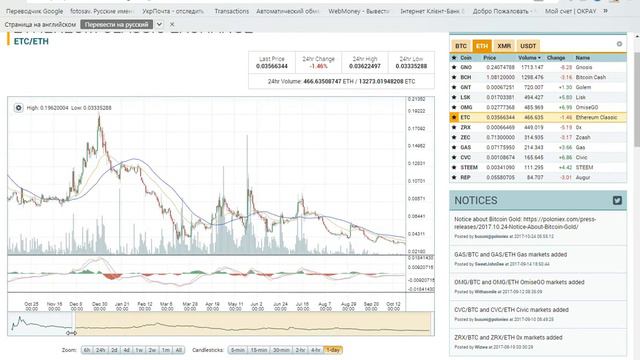The height and width of the screenshot is (360, 640).
Task: Sort markets by Change column
Action: coord(556,58)
